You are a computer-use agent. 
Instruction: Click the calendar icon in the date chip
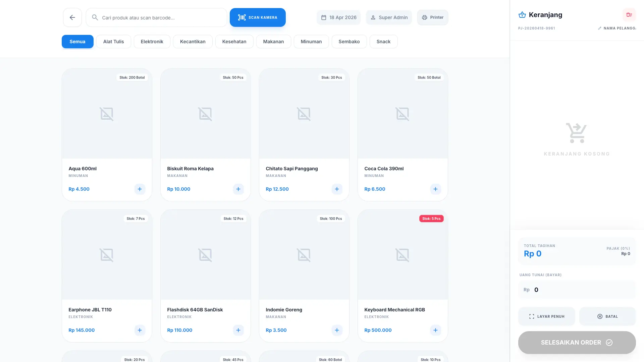point(324,17)
